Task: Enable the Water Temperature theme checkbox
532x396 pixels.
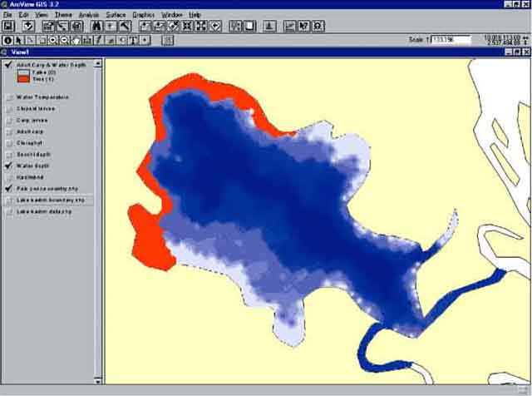Action: coord(8,97)
